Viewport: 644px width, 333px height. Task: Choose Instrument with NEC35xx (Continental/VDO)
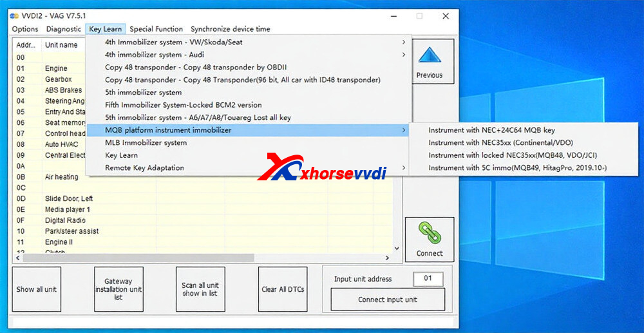[524, 142]
